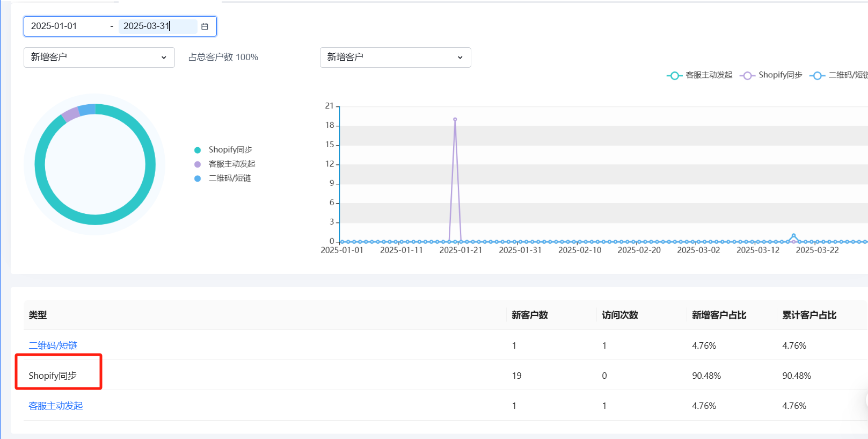Toggle Shopify同步 series in line chart legend
Screen dimensions: 868x439
[771, 75]
